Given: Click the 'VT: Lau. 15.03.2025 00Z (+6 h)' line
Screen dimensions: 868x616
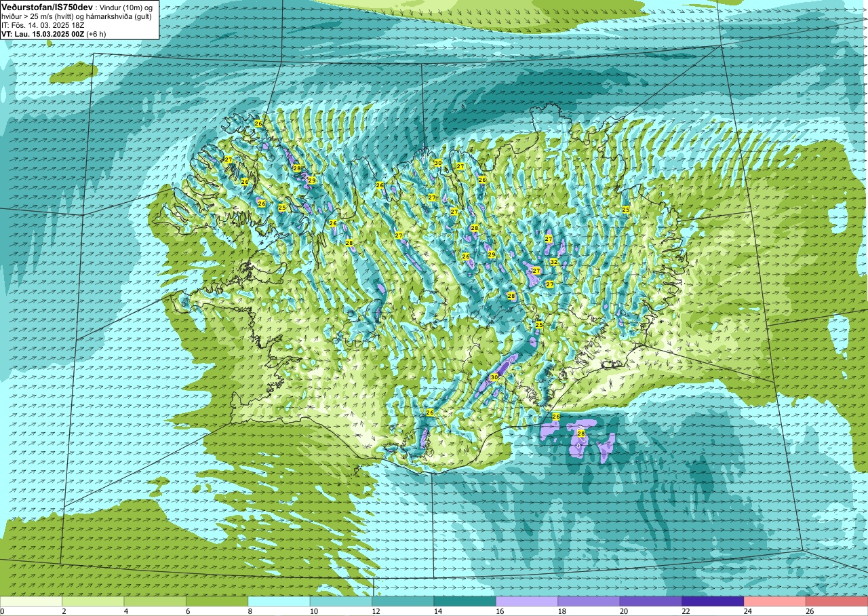Looking at the screenshot, I should [x=53, y=33].
